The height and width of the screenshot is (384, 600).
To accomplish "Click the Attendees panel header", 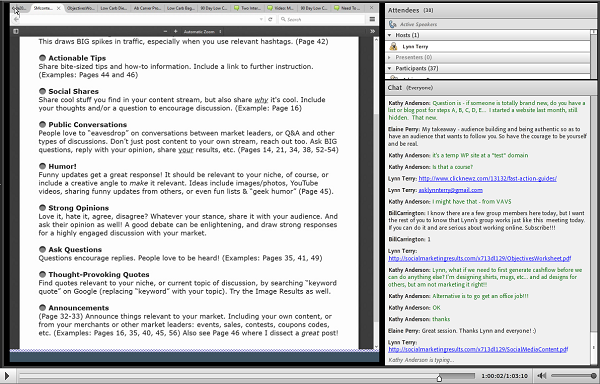I will pos(491,11).
